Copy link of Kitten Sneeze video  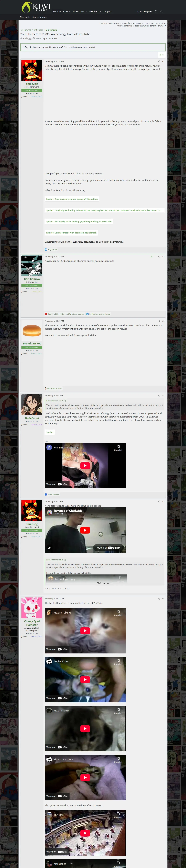pyautogui.click(x=118, y=711)
